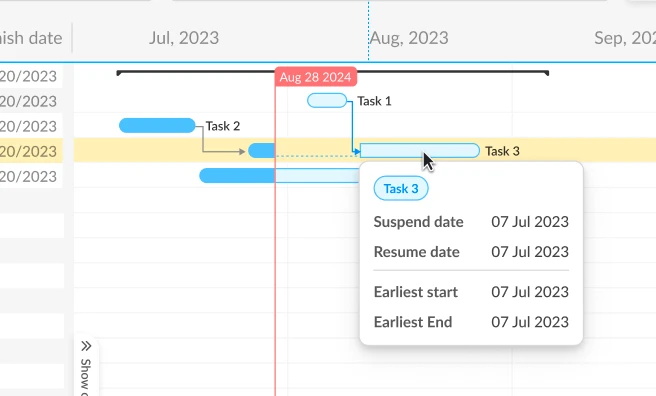Select the fifth row's long progress bar
The height and width of the screenshot is (396, 656).
click(279, 176)
